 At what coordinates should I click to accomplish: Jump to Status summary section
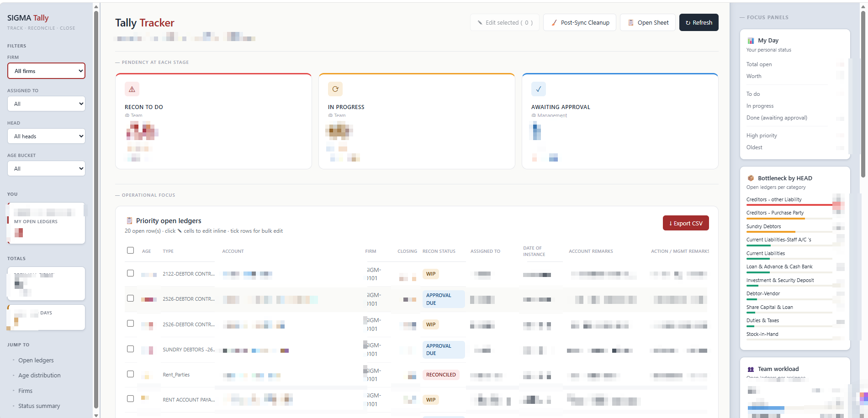point(39,406)
